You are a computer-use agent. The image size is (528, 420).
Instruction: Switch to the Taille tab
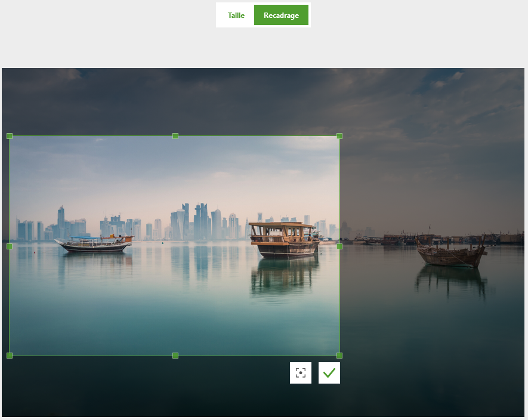point(236,15)
